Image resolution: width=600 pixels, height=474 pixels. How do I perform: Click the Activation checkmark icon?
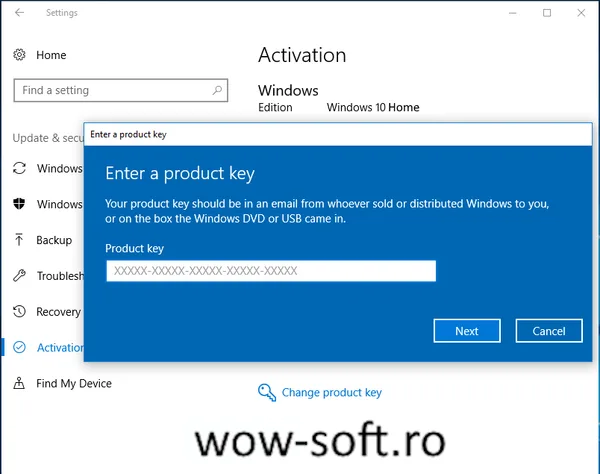pos(19,347)
